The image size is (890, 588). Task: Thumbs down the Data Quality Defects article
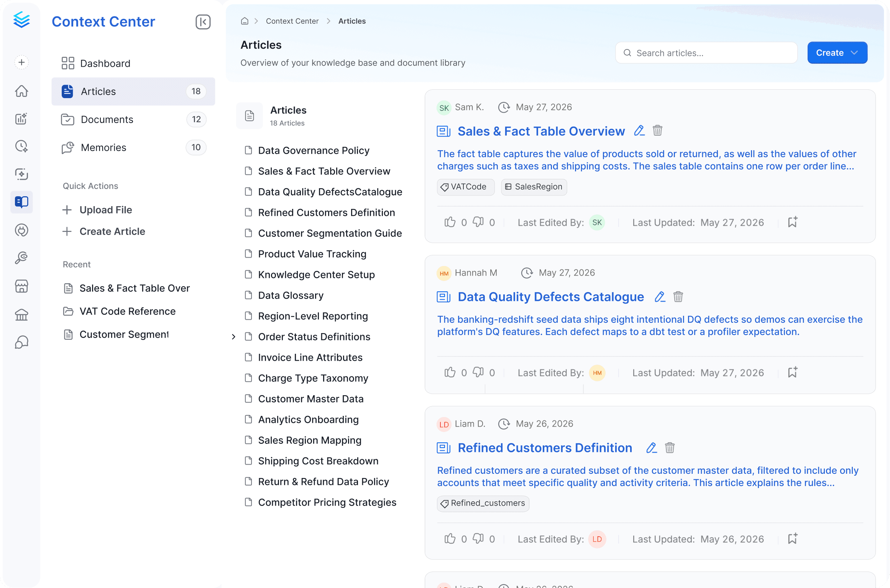(x=478, y=373)
